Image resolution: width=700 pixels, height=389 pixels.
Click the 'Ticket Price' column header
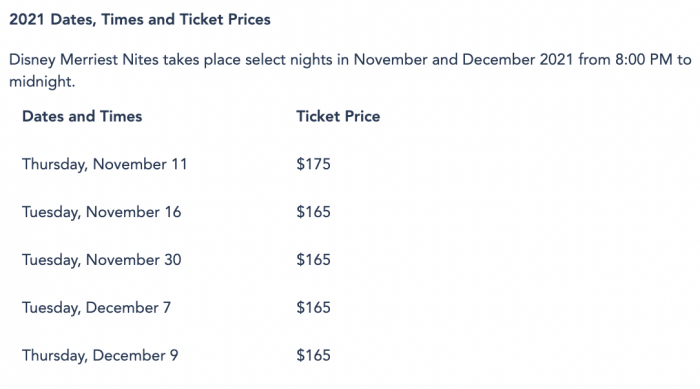tap(338, 117)
